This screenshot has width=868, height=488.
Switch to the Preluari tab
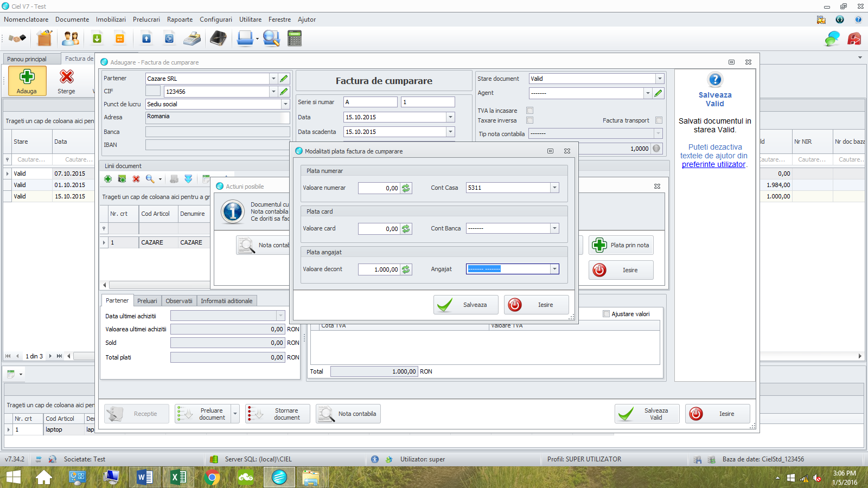(x=147, y=301)
